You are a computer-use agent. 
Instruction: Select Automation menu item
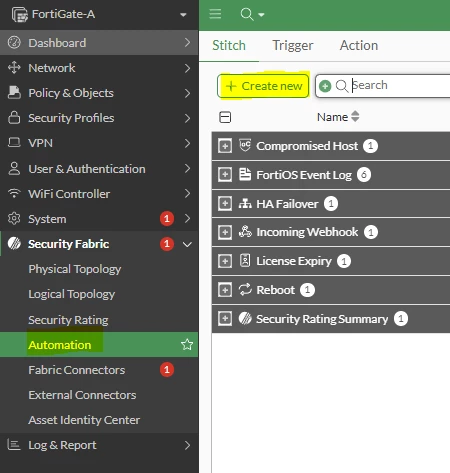click(99, 345)
